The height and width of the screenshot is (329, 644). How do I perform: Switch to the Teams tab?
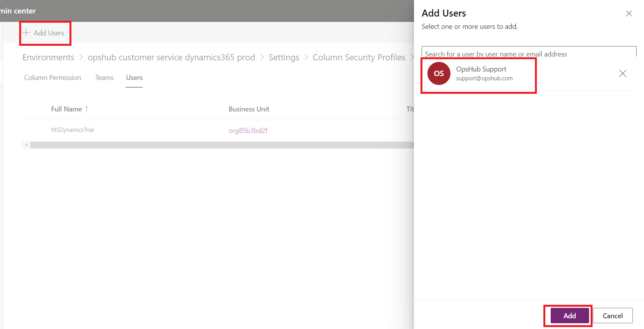(x=104, y=78)
